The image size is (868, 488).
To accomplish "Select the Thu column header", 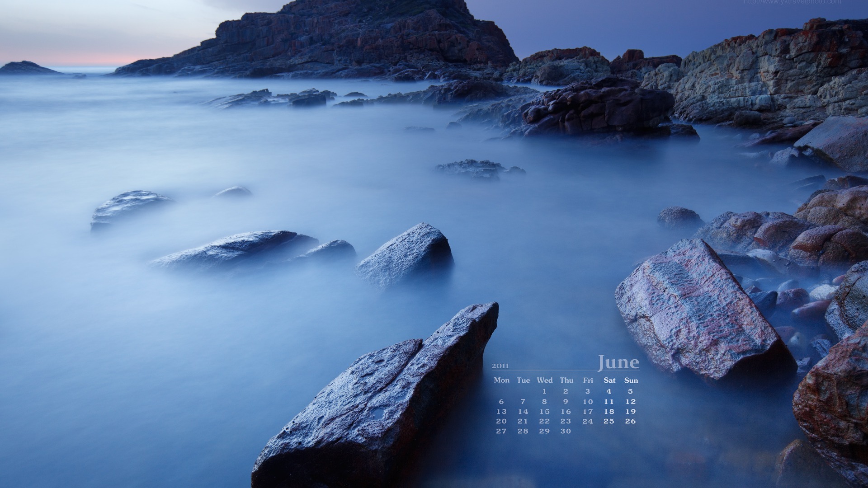I will [x=566, y=380].
